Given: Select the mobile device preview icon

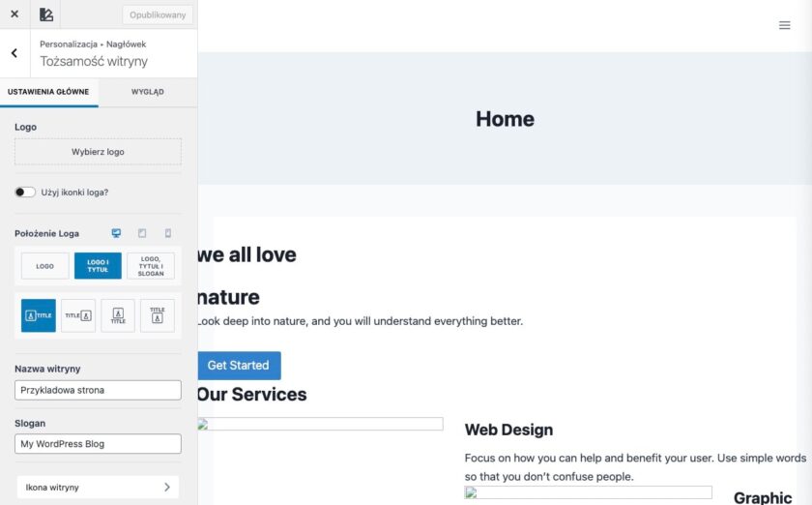Looking at the screenshot, I should pyautogui.click(x=167, y=233).
